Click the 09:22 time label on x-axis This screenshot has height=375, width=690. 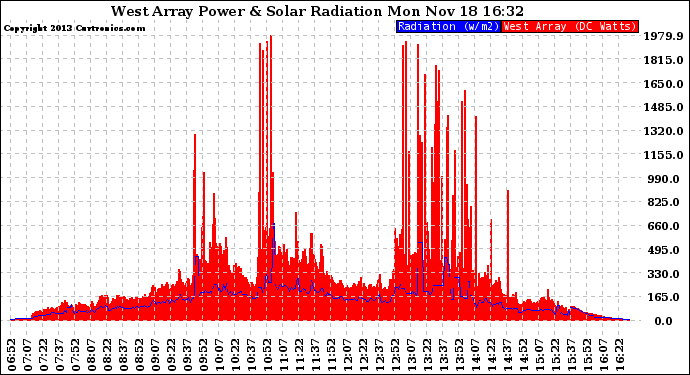coord(172,355)
